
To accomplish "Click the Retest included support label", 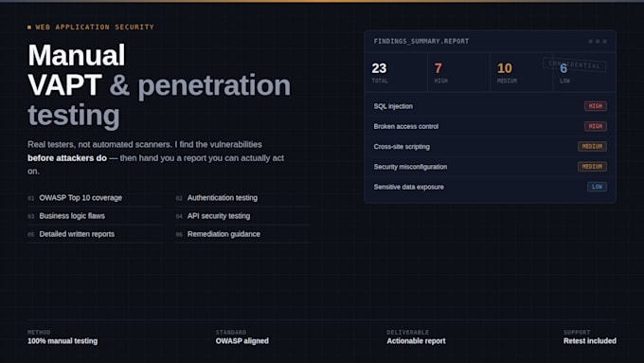I will point(590,341).
